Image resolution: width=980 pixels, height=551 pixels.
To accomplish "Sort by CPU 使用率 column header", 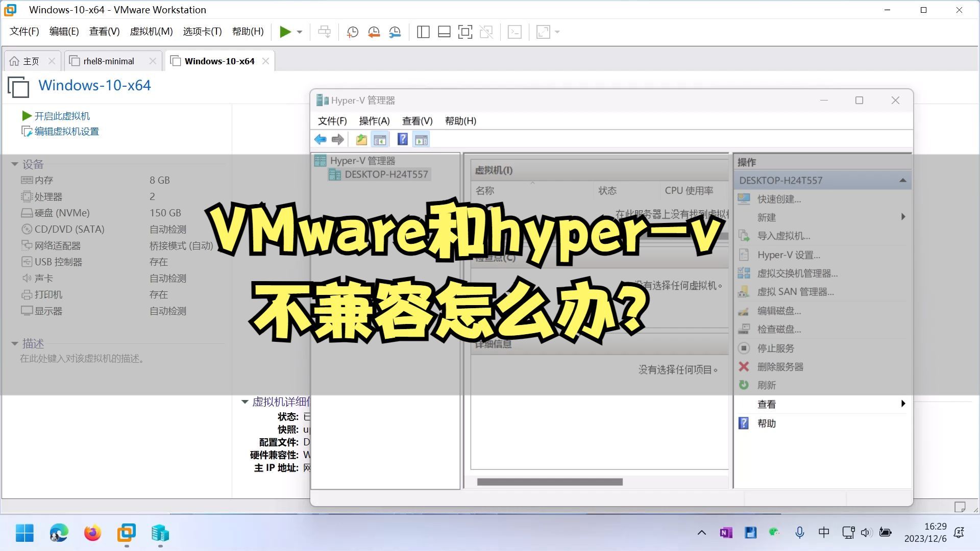I will [689, 191].
